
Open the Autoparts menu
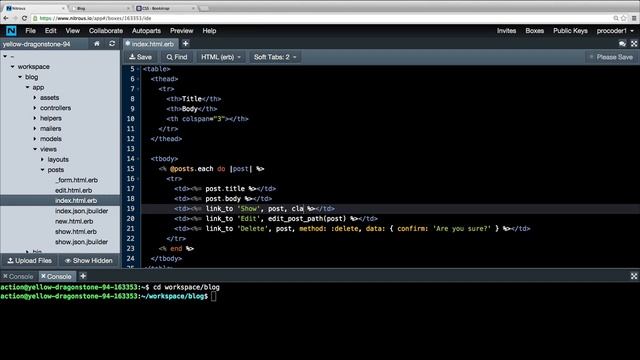pyautogui.click(x=146, y=31)
